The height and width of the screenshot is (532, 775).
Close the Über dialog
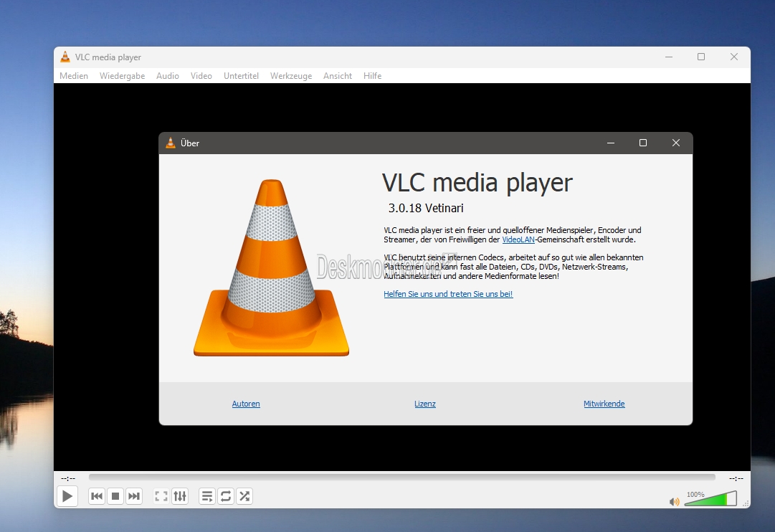[x=676, y=143]
